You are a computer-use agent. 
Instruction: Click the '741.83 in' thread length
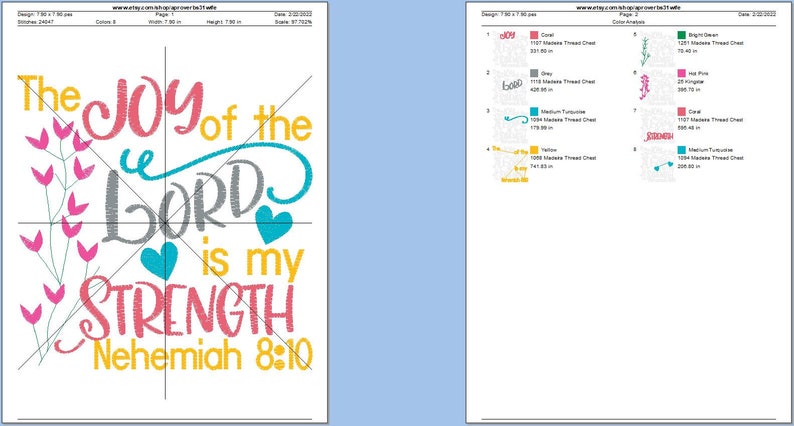[542, 166]
